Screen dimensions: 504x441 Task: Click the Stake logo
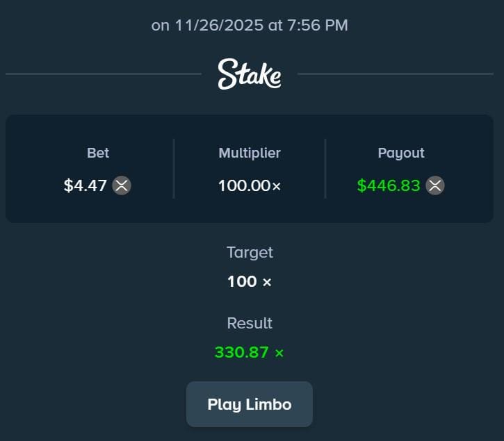coord(250,74)
